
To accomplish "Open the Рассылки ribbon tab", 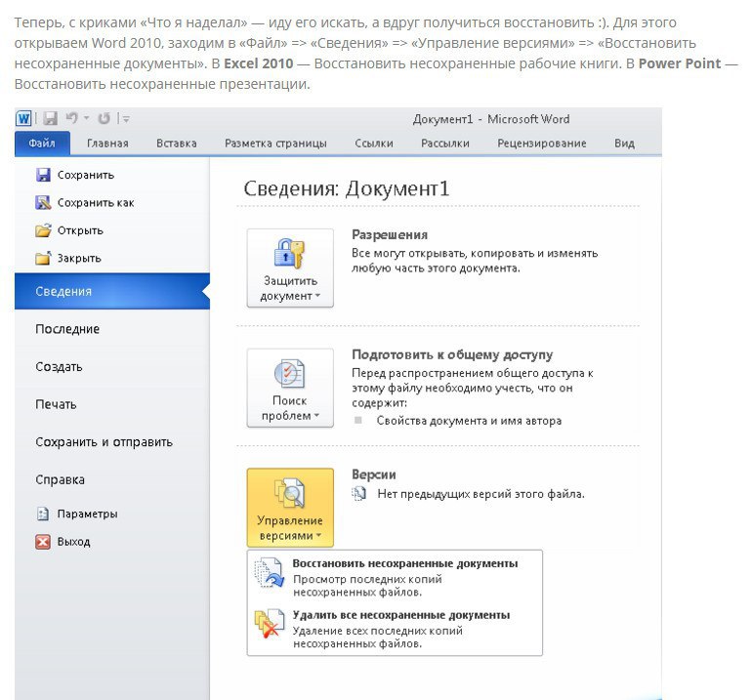I will [445, 144].
